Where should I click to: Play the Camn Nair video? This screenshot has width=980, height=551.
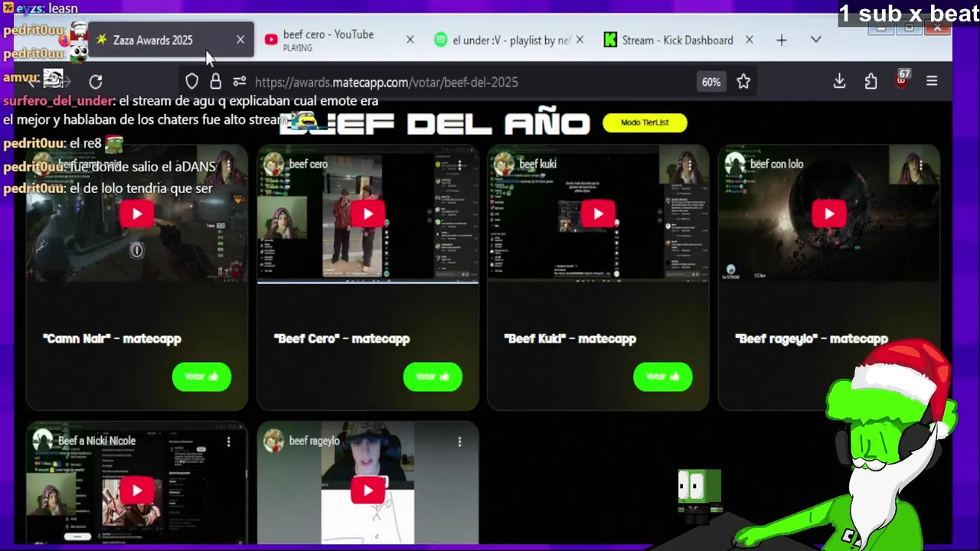tap(137, 214)
